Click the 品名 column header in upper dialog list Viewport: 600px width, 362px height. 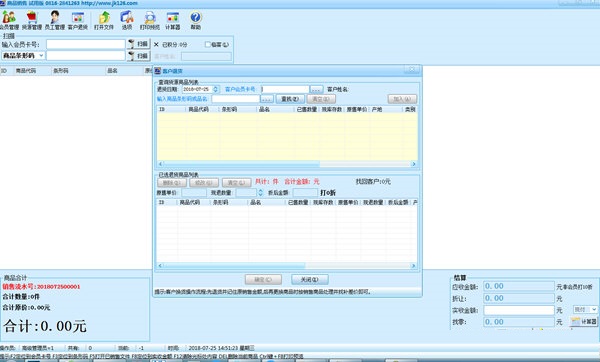point(264,109)
